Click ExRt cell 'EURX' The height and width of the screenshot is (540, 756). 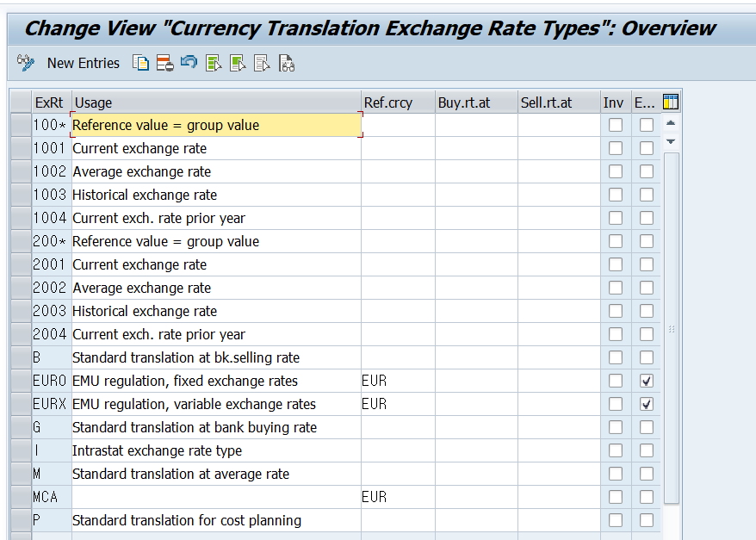(52, 404)
